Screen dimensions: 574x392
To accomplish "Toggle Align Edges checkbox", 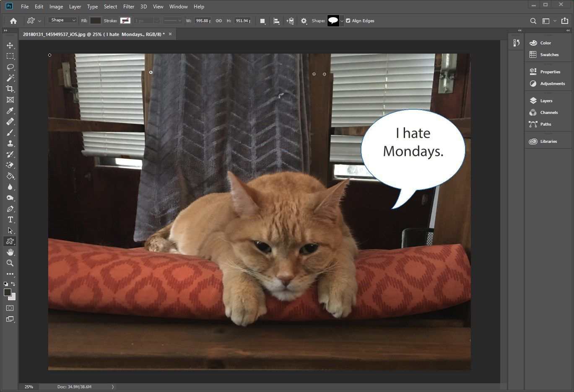I will [x=348, y=21].
